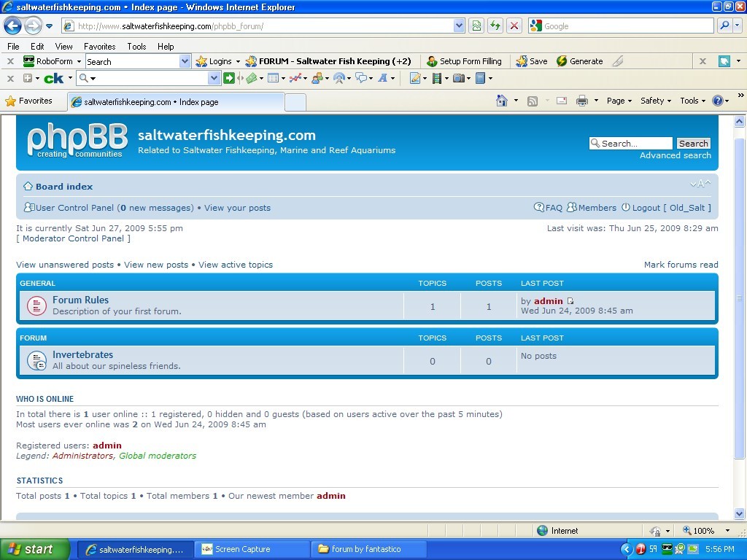Click the phpBB logo
The width and height of the screenshot is (747, 560).
click(77, 141)
